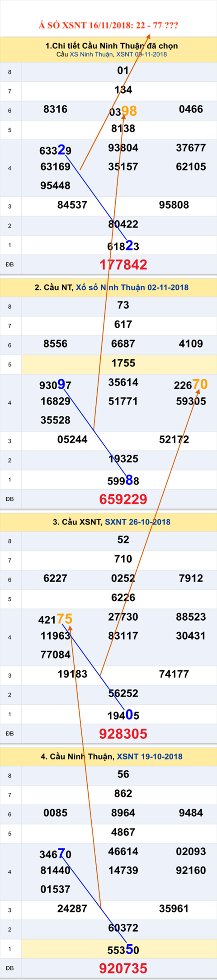Select number 6687
This screenshot has height=980, width=217.
tap(123, 344)
